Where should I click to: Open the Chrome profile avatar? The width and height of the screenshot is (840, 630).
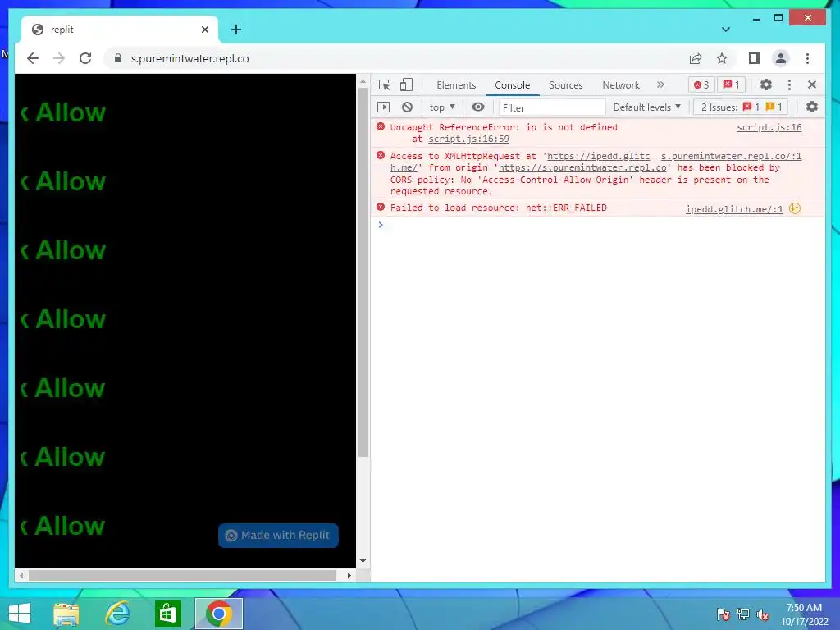tap(781, 58)
